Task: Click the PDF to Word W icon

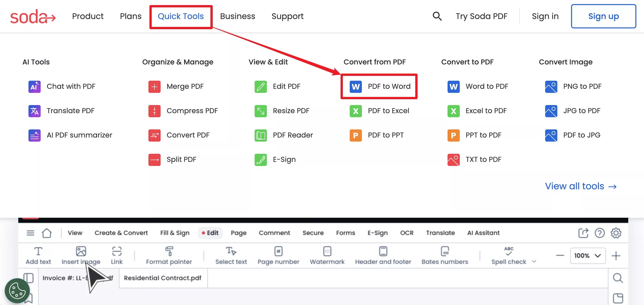Action: click(x=356, y=87)
